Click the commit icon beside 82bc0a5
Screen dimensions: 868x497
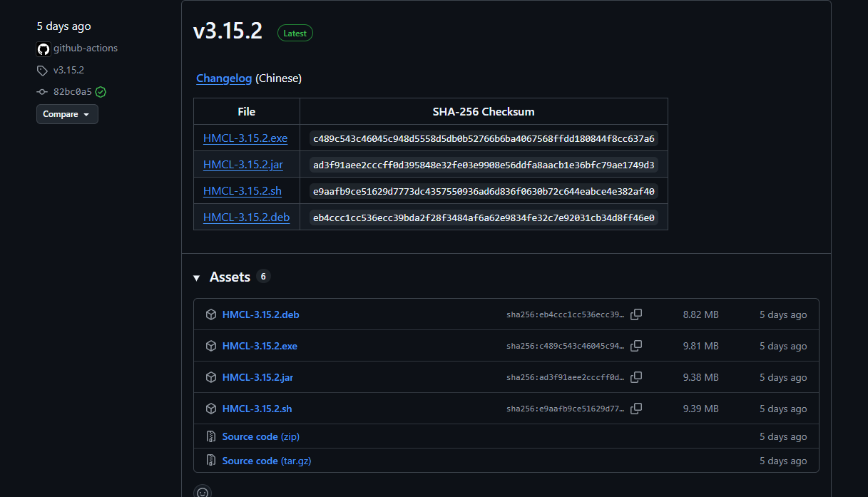point(42,92)
